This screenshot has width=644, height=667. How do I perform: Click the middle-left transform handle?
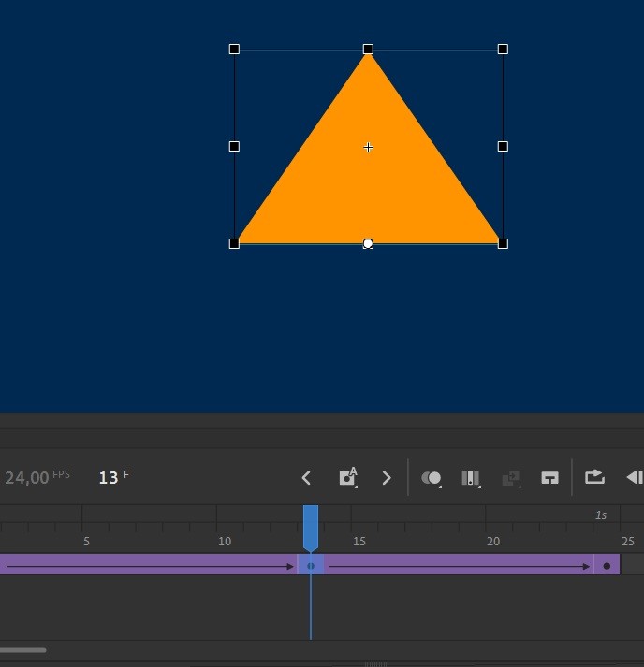(234, 146)
